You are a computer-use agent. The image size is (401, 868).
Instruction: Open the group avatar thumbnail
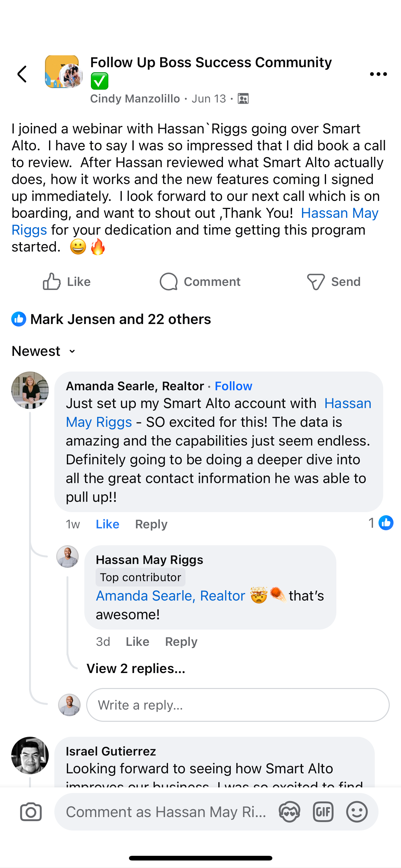pyautogui.click(x=63, y=72)
